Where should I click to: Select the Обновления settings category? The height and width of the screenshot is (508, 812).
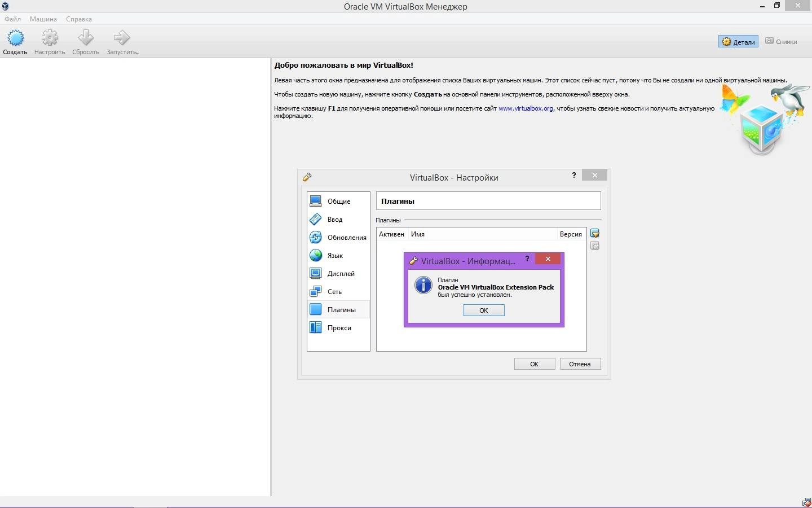[x=338, y=238]
